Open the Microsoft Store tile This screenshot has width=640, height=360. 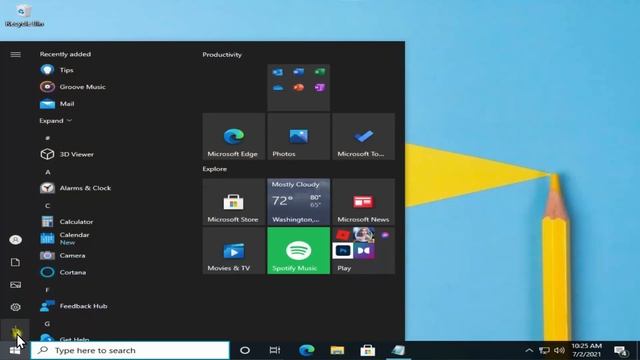click(x=234, y=202)
